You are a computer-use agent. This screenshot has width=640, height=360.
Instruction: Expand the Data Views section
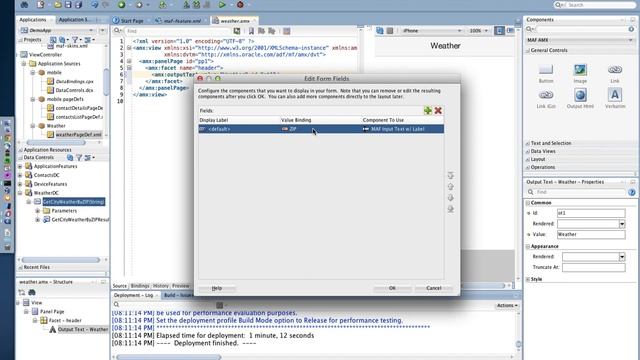coord(528,151)
